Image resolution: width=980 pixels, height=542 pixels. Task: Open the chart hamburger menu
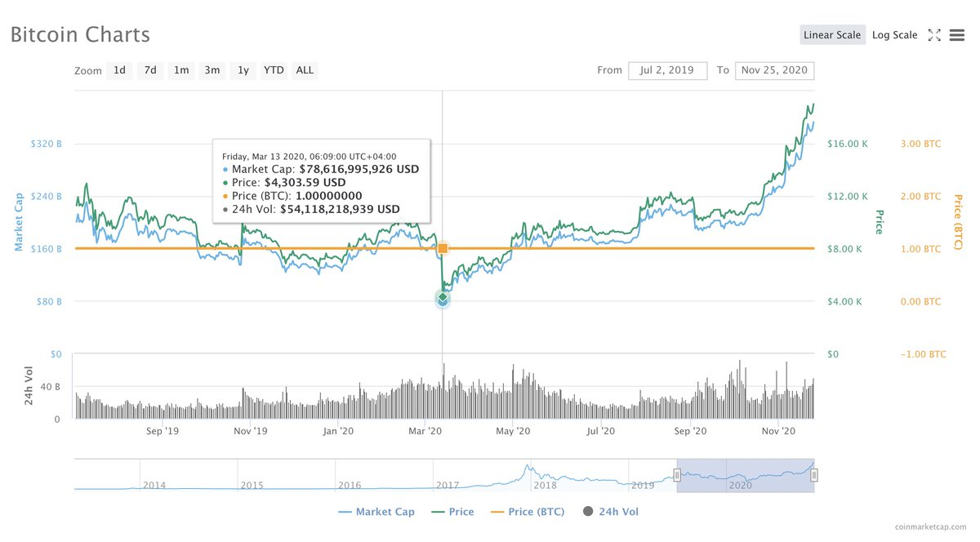pyautogui.click(x=957, y=35)
